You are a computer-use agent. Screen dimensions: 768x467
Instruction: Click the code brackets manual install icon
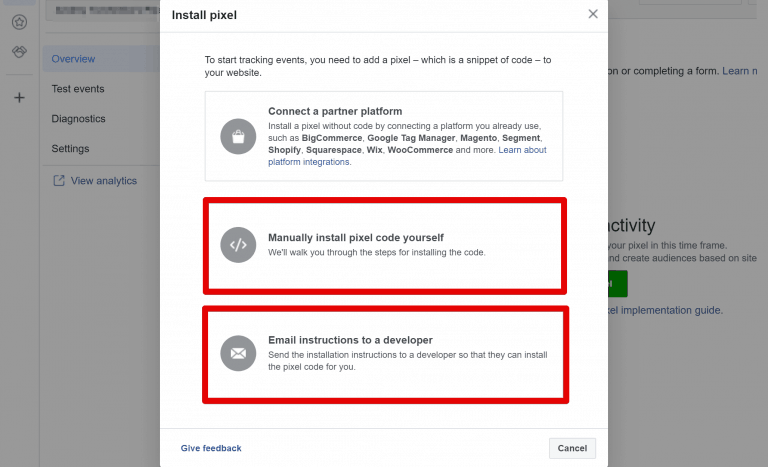[x=238, y=244]
